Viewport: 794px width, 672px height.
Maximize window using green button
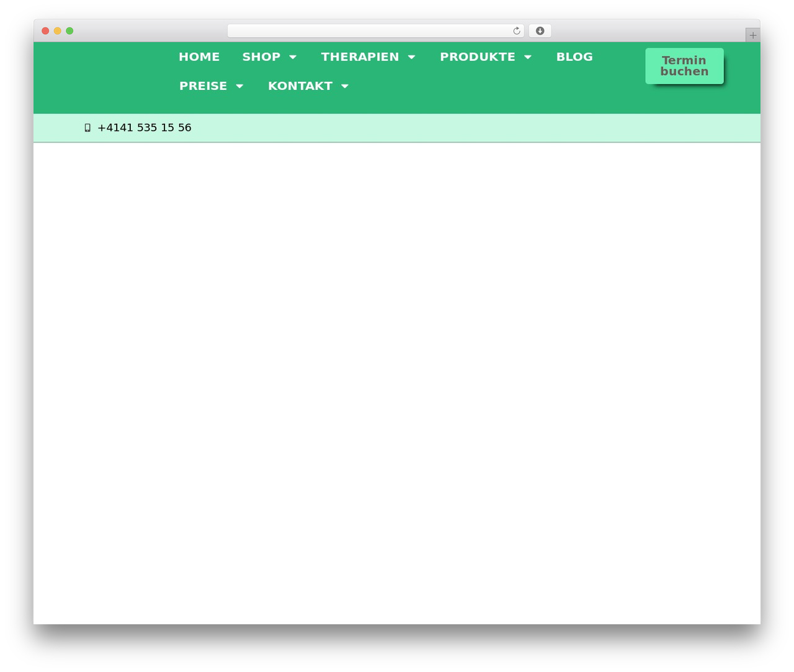[69, 31]
